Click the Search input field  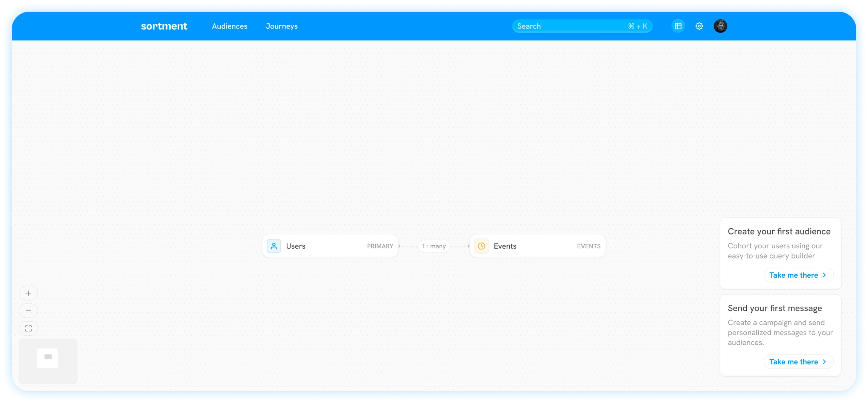[x=569, y=26]
